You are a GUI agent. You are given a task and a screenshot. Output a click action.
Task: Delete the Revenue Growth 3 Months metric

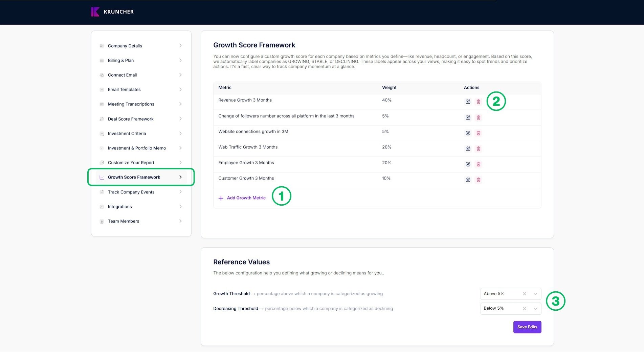click(x=479, y=102)
